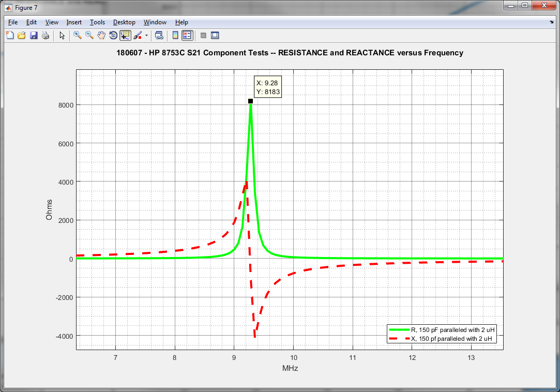Viewport: 560px width, 392px height.
Task: Open the View menu
Action: [x=52, y=22]
